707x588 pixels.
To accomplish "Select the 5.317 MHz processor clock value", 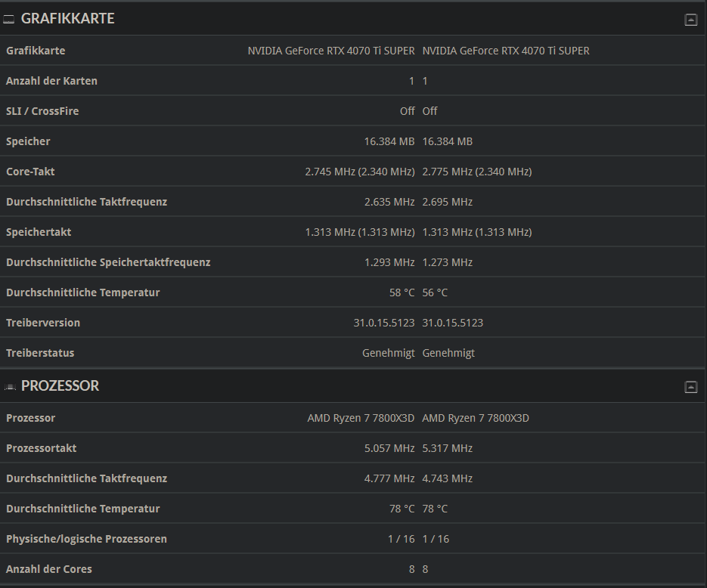I will pyautogui.click(x=448, y=448).
